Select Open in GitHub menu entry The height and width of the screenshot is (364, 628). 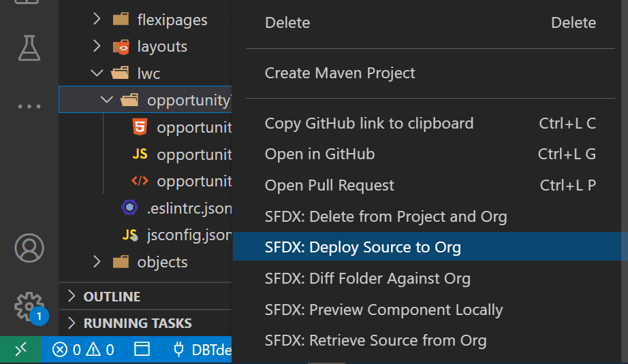tap(430, 154)
